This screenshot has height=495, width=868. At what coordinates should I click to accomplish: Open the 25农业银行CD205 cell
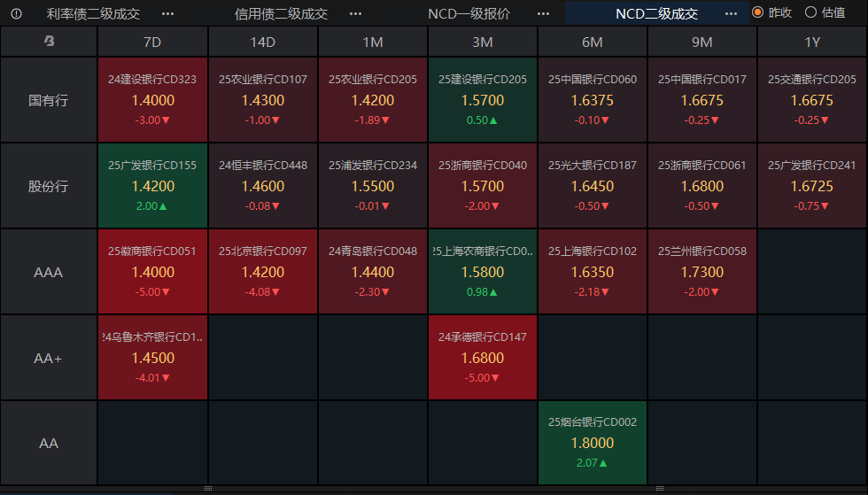point(373,100)
